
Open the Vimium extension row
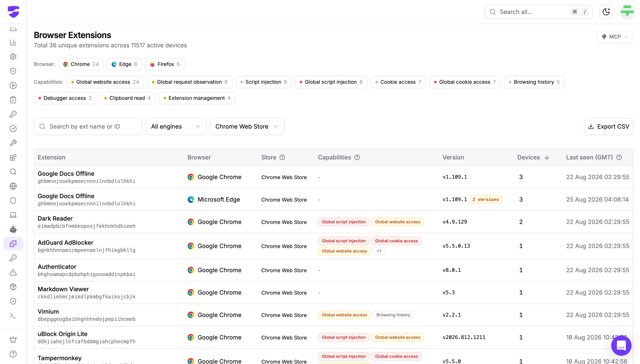pyautogui.click(x=333, y=315)
